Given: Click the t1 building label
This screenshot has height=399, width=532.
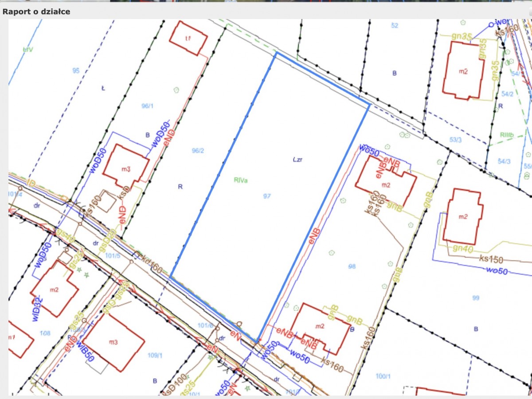Looking at the screenshot, I should point(188,39).
